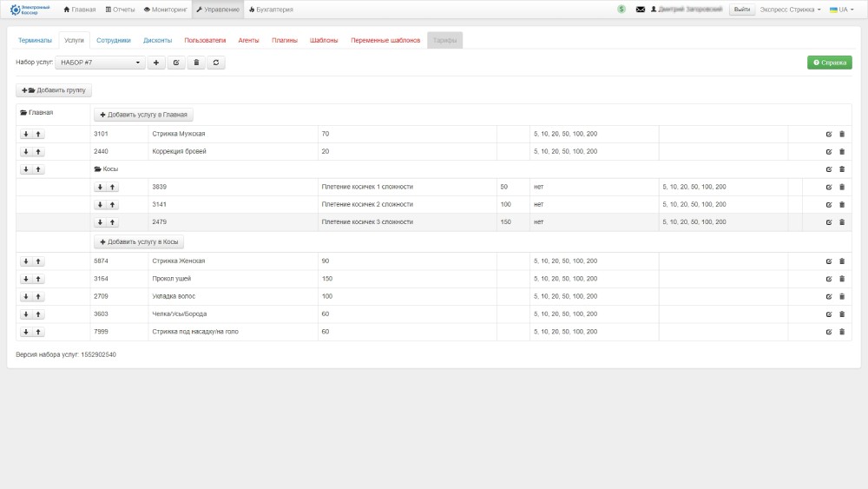This screenshot has height=489, width=868.
Task: Delete Плетение косичек 3 сложности row
Action: 841,222
